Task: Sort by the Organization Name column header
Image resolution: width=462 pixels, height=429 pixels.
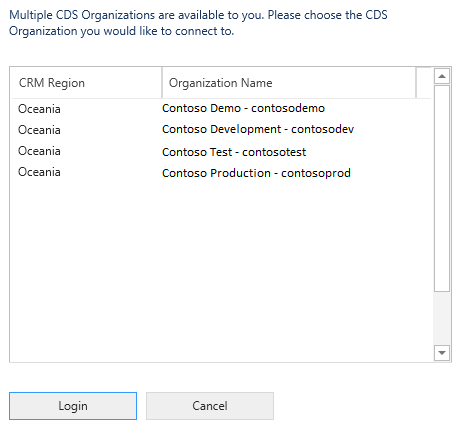Action: pyautogui.click(x=289, y=83)
